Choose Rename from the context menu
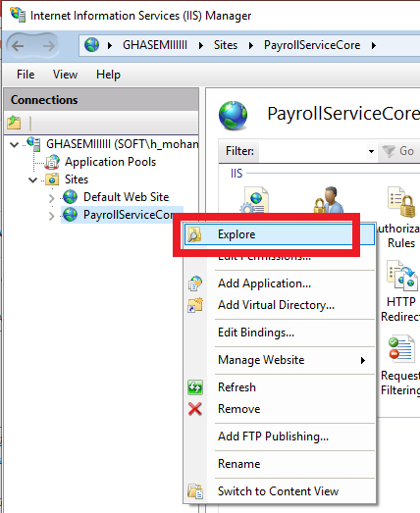 (x=280, y=464)
